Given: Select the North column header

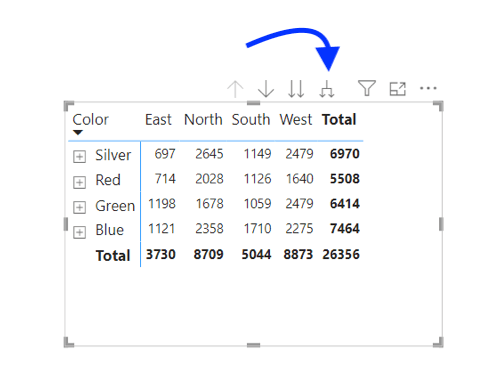Looking at the screenshot, I should pyautogui.click(x=203, y=119).
